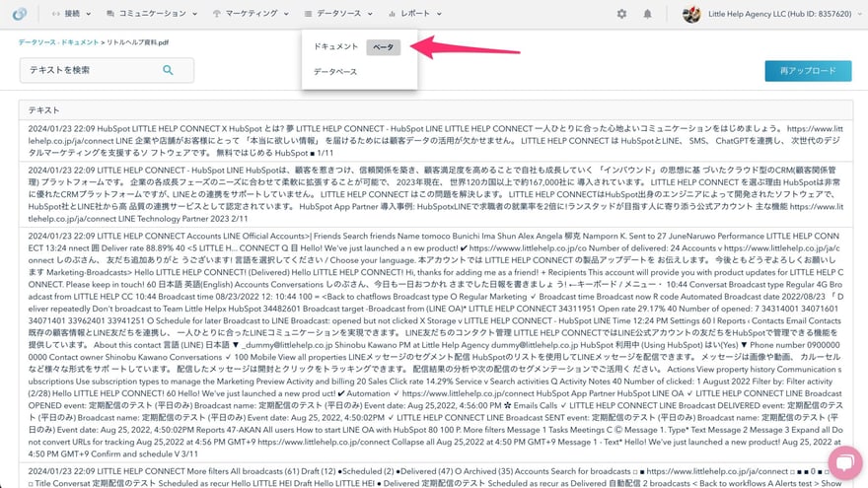Click the ベータ badge
868x488 pixels.
[383, 47]
